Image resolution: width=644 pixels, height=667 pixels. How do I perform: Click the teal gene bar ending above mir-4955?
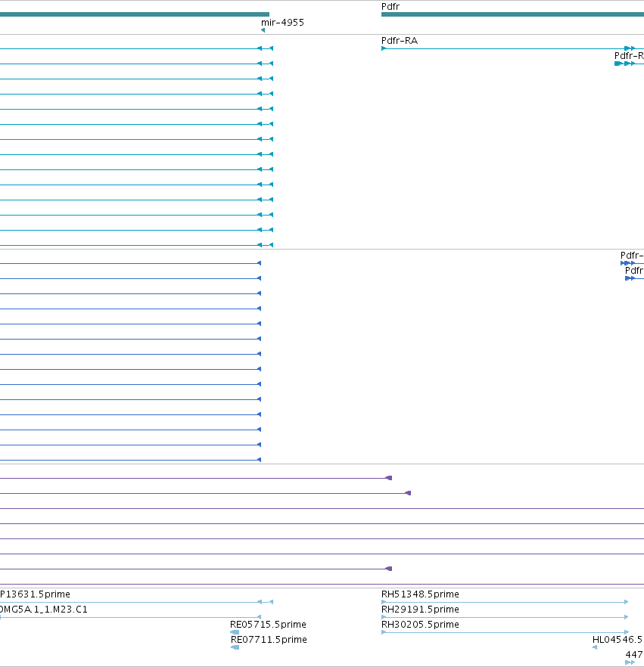coord(135,14)
